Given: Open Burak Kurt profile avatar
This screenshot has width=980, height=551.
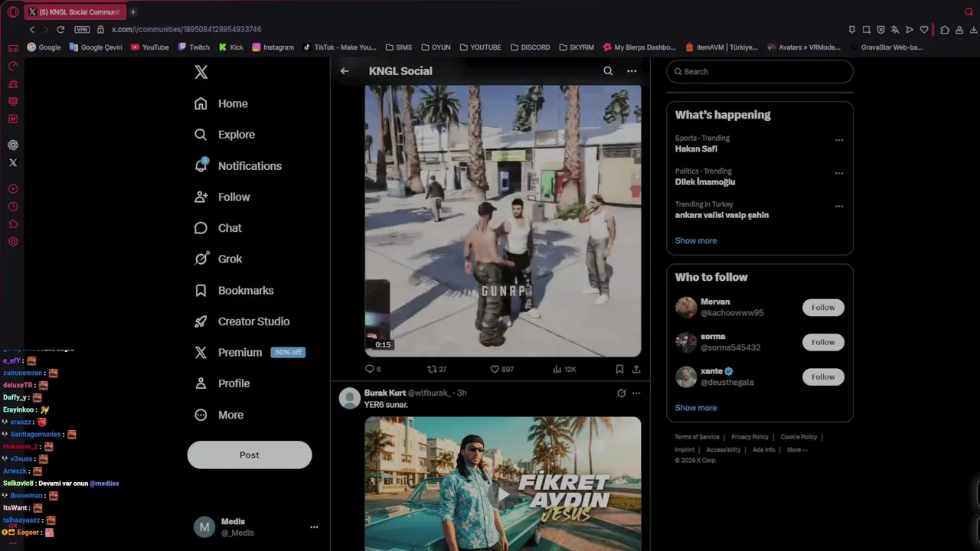Looking at the screenshot, I should [x=350, y=399].
